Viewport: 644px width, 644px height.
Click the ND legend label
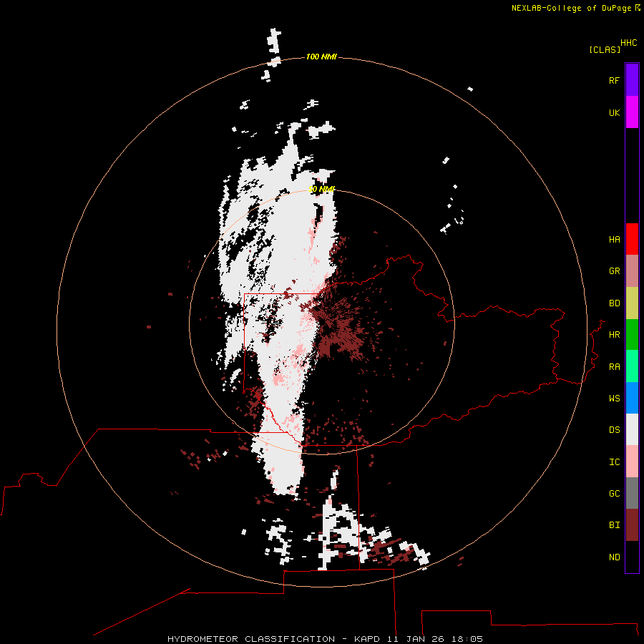coord(614,557)
